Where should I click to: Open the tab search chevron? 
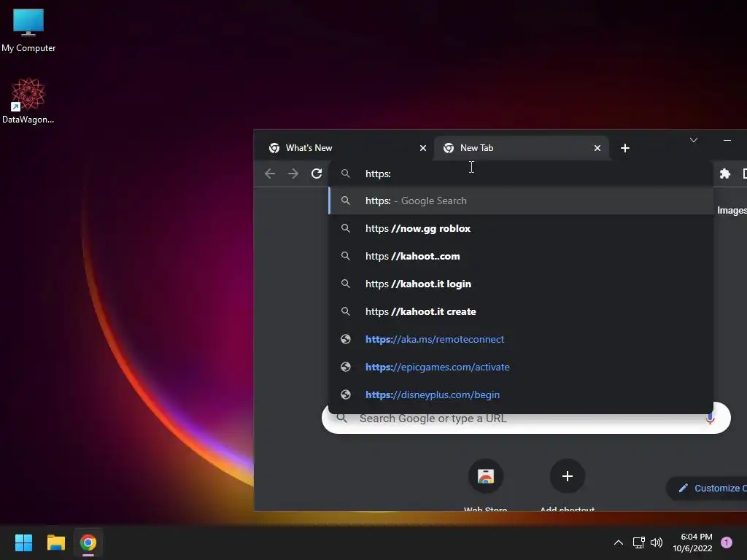694,140
